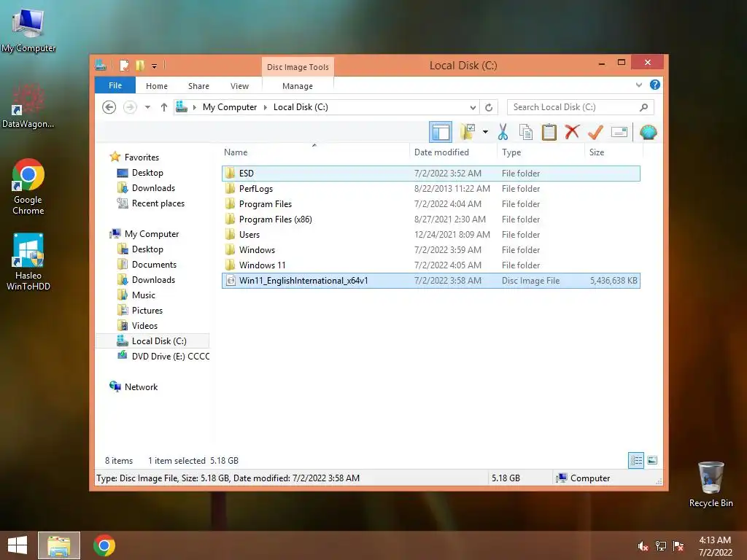The width and height of the screenshot is (747, 560).
Task: Open the Manage ribbon tab
Action: click(x=298, y=86)
